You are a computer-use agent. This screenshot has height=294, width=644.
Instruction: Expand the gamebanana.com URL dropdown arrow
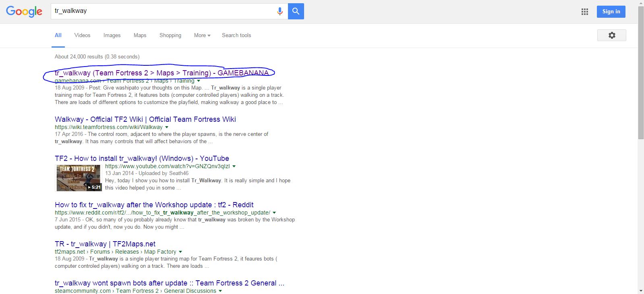pos(199,81)
